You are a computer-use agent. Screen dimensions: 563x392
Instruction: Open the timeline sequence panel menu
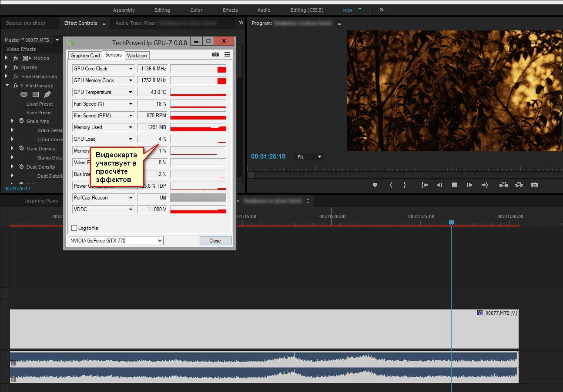[x=308, y=201]
